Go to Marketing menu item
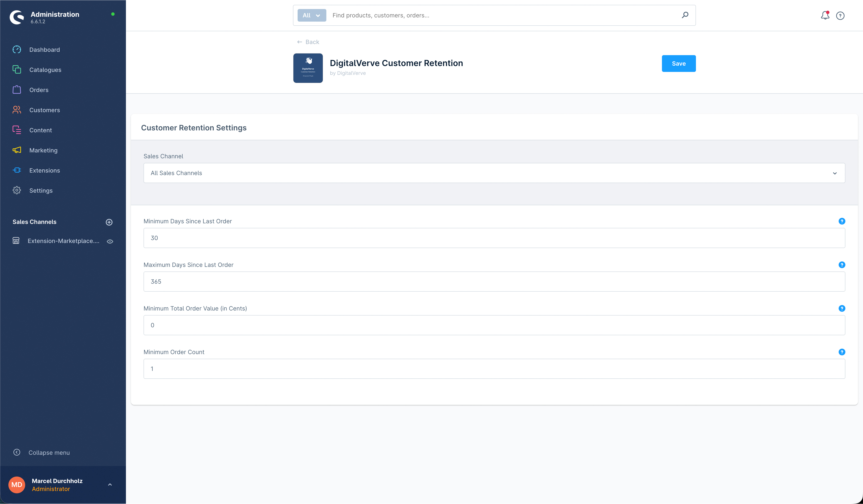 click(x=43, y=150)
